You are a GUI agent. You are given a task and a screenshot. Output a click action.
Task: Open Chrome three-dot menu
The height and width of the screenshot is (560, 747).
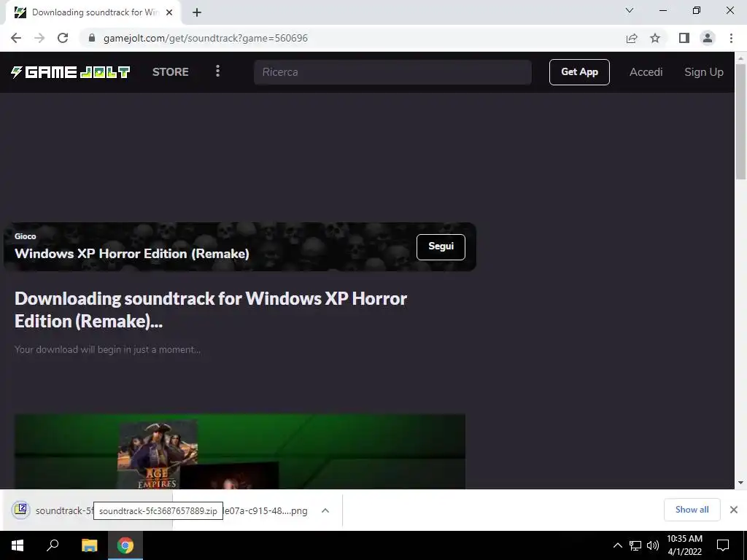[731, 38]
